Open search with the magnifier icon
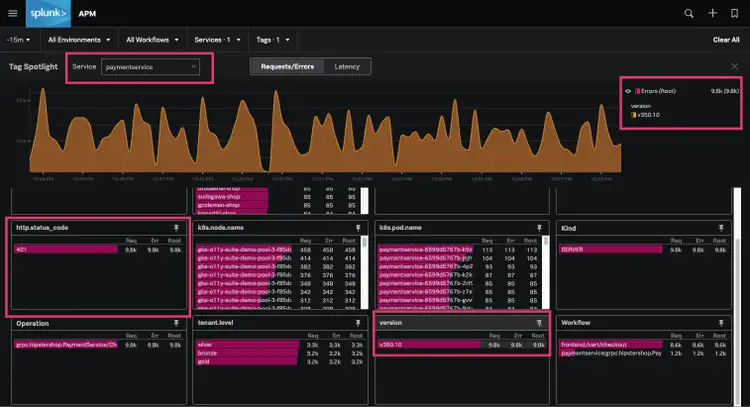This screenshot has height=407, width=750. pos(688,13)
